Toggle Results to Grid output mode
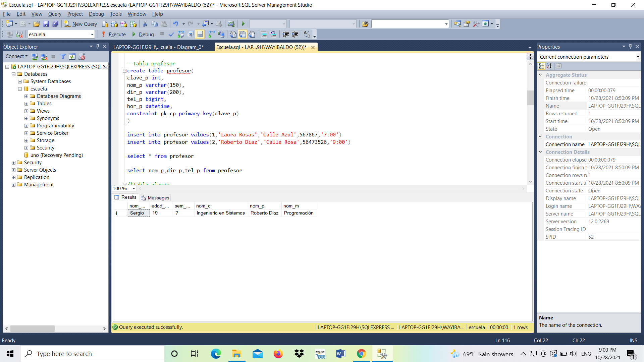 click(243, 34)
